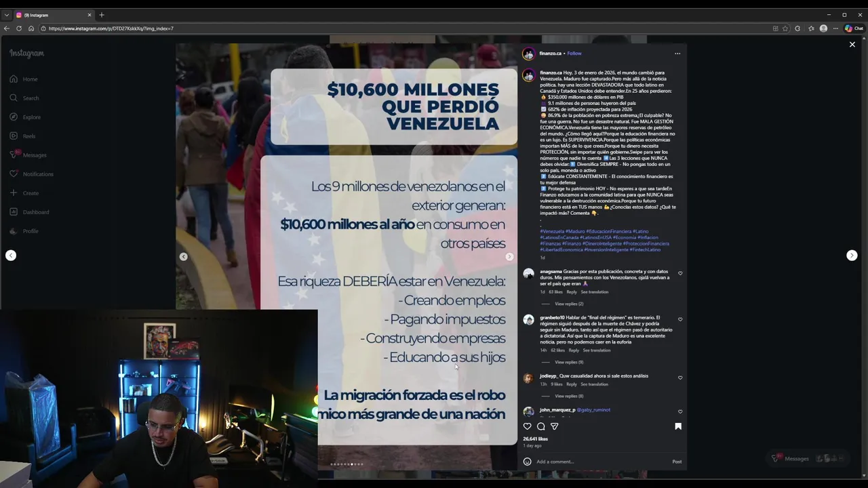Screen dimensions: 868x488
Task: Go to the next post
Action: coord(852,256)
